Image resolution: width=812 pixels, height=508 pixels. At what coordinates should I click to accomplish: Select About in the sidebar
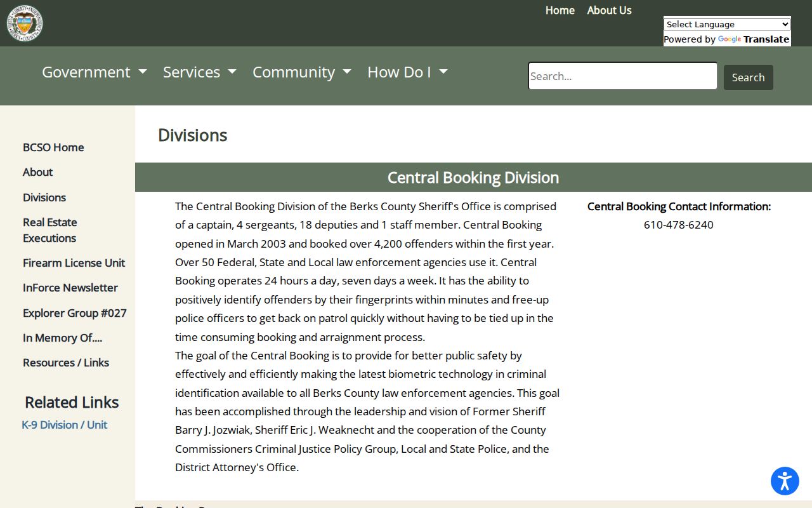click(x=37, y=172)
